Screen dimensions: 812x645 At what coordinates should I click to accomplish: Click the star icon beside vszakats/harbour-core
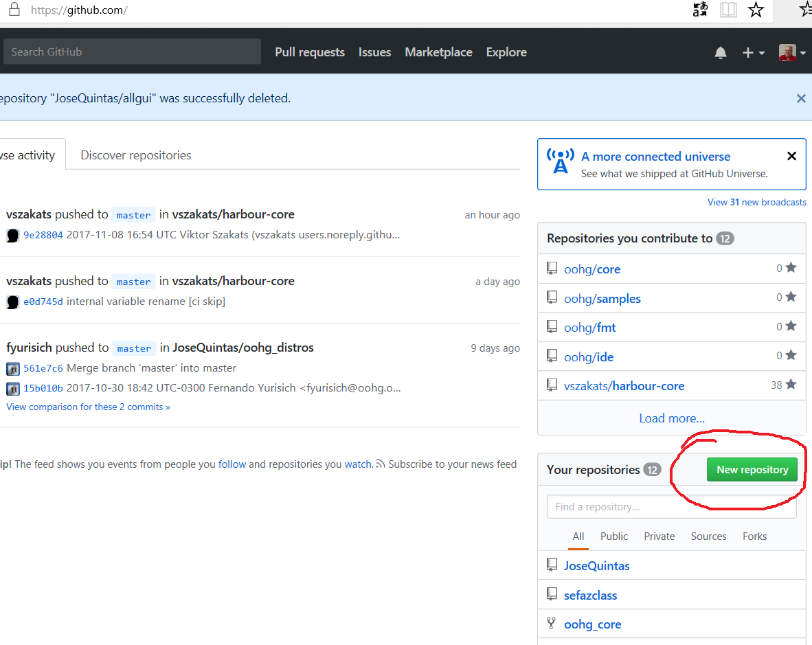pos(791,385)
